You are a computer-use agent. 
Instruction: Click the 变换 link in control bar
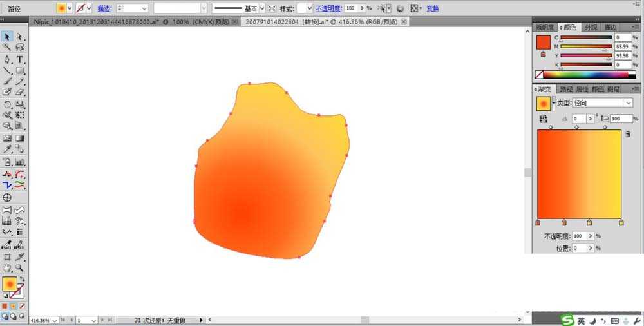(x=433, y=8)
